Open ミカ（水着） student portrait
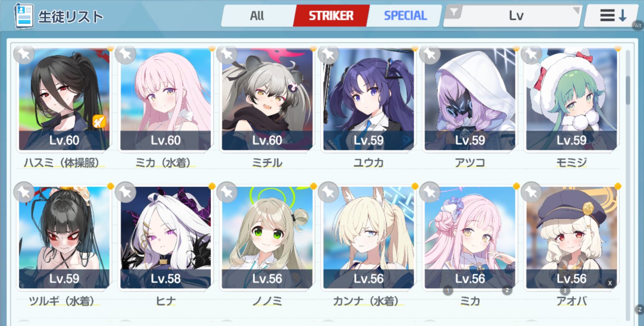The height and width of the screenshot is (326, 644). tap(166, 99)
